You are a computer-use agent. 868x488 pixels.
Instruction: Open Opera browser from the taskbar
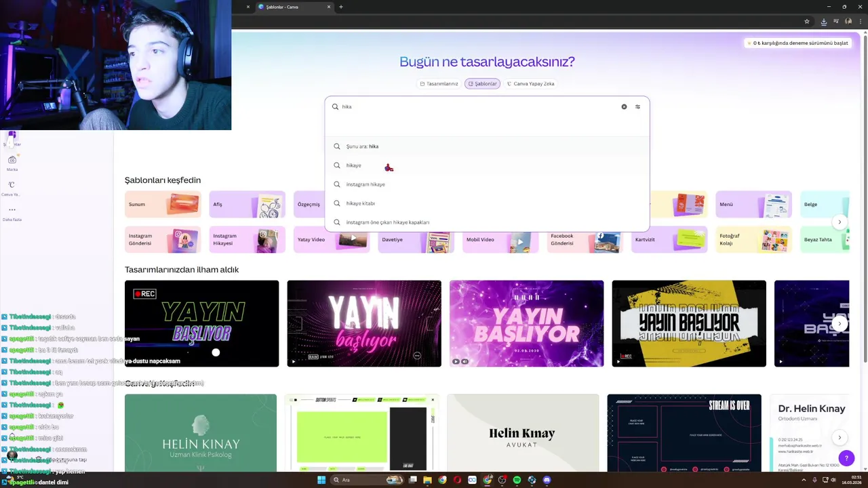pos(457,480)
